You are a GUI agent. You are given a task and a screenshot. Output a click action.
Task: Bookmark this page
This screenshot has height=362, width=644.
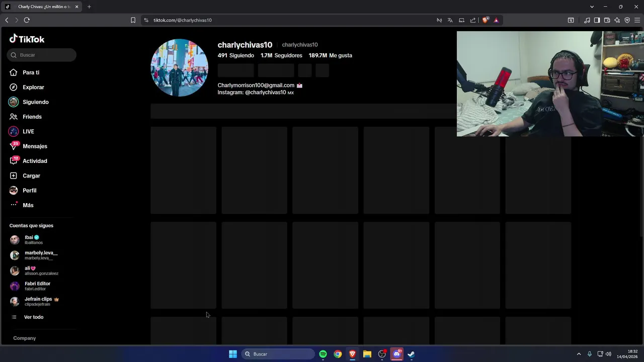133,20
